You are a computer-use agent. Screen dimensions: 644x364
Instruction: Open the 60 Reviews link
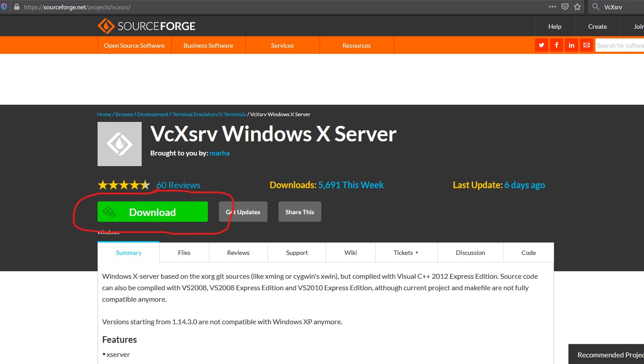point(178,185)
